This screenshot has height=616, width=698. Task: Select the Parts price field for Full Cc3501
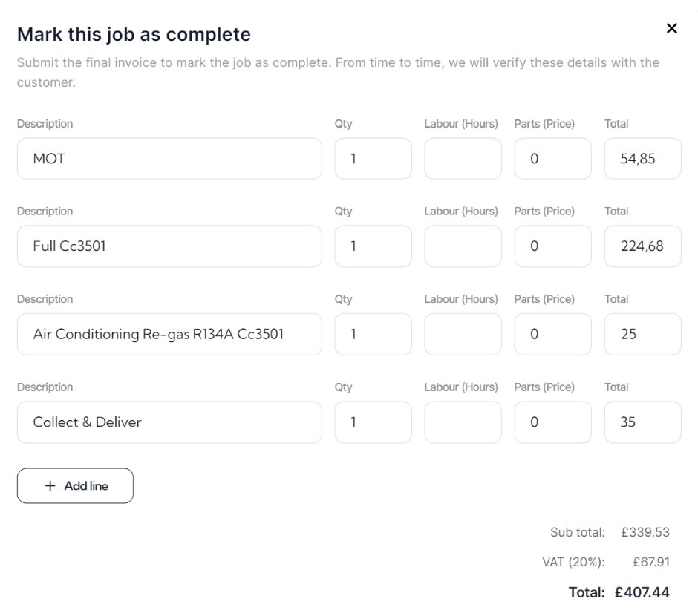pos(553,246)
